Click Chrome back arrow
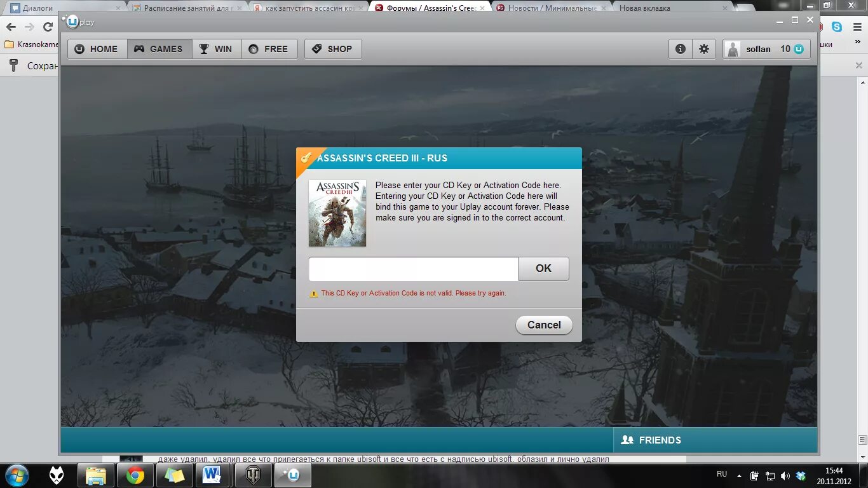Screen dimensions: 868x488 tap(11, 27)
